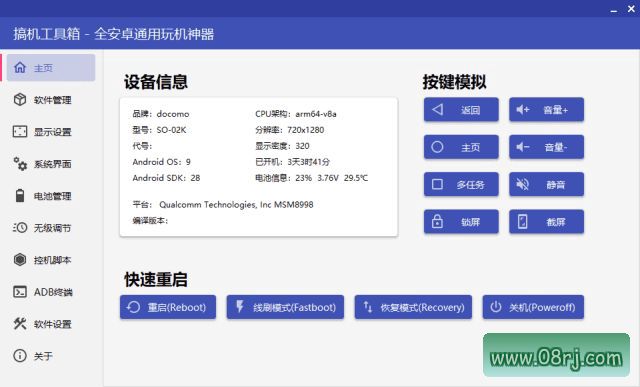Click the 返回 back key button
This screenshot has height=387, width=640.
[461, 110]
